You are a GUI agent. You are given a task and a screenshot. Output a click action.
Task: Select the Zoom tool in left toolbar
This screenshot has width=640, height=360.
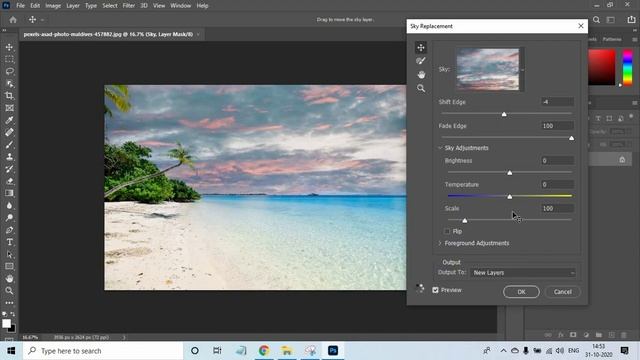(9, 291)
